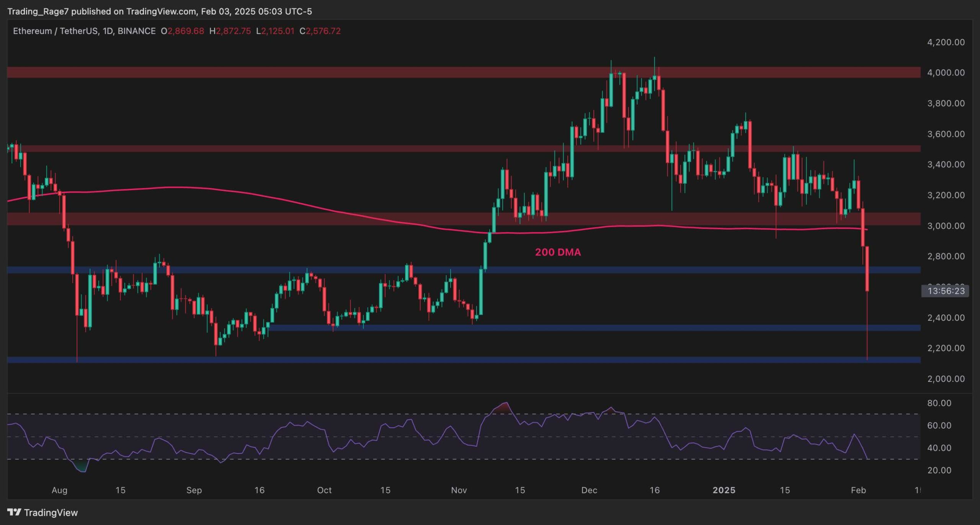
Task: Click the Trading_Rage7 published header text
Action: click(x=159, y=11)
